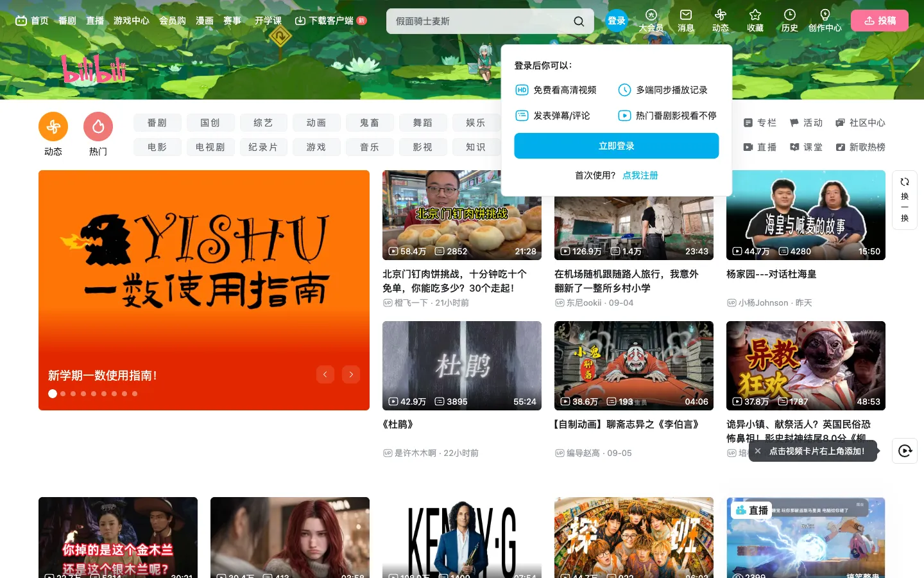Open the 创作中心 lightbulb icon

pyautogui.click(x=825, y=21)
